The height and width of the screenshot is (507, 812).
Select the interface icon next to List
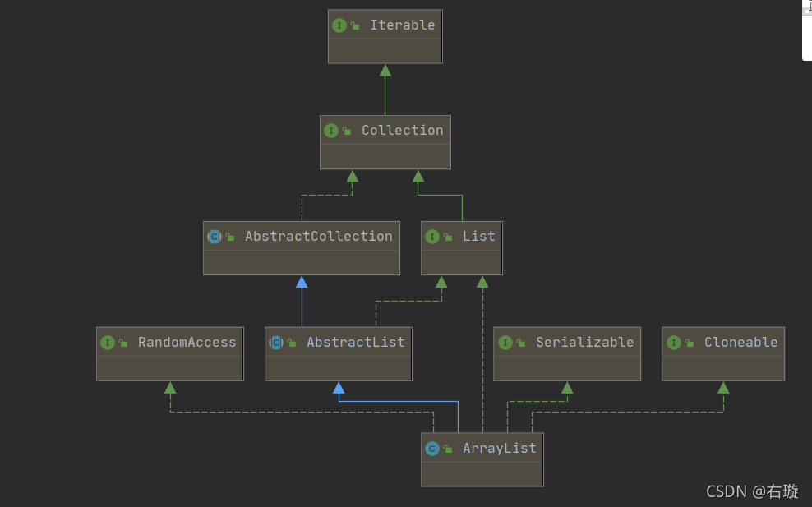(x=433, y=236)
